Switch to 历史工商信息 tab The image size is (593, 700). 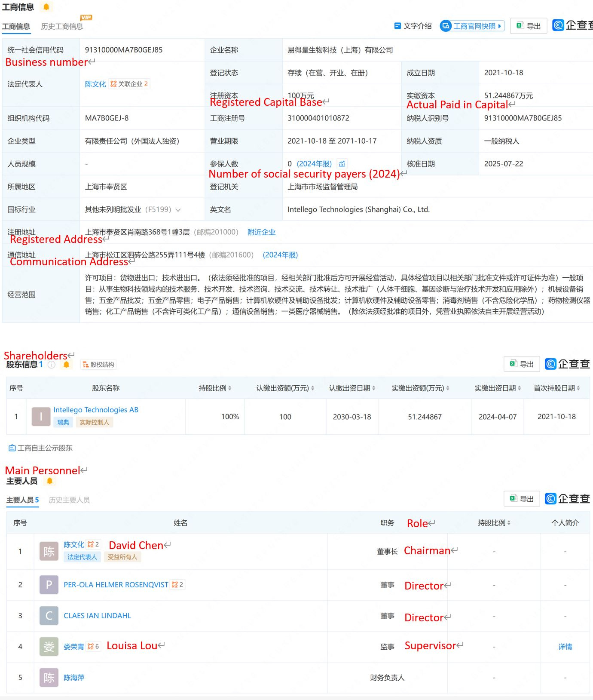(x=62, y=27)
